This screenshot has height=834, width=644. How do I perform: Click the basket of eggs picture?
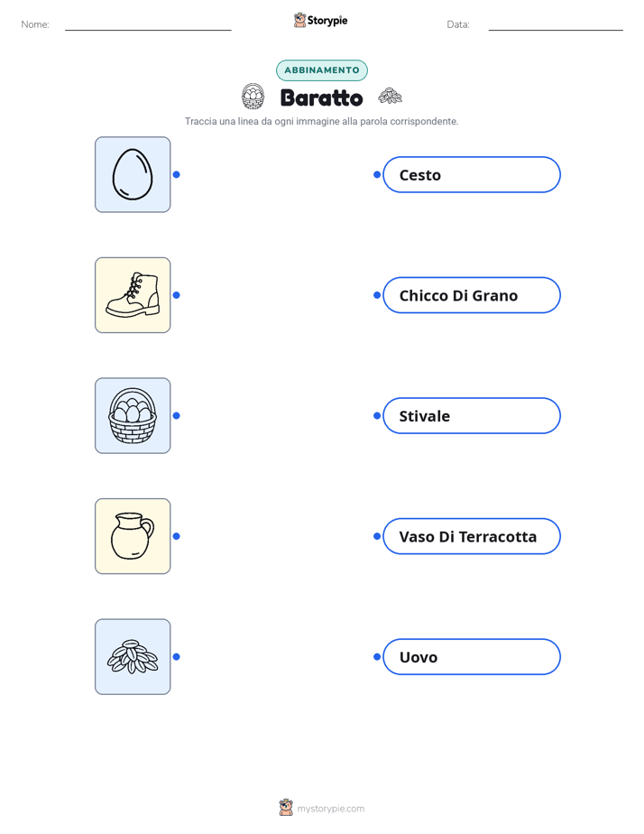pos(133,415)
